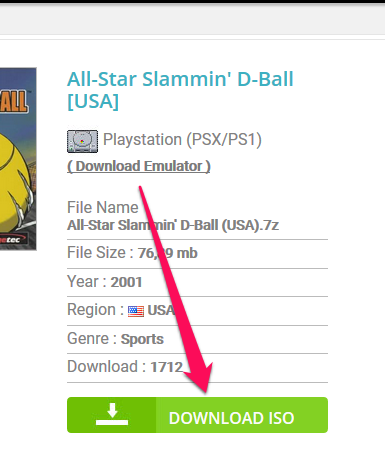This screenshot has height=460, width=385.
Task: Click the gray bar at page top
Action: (x=192, y=19)
